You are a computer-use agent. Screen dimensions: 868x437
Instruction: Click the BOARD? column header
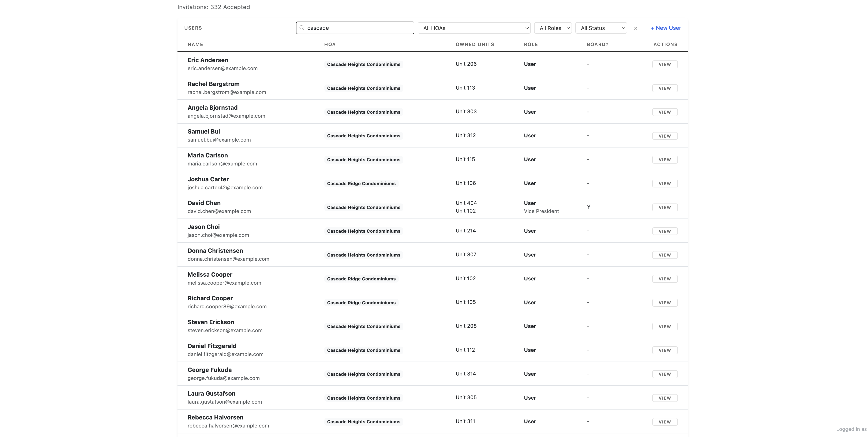tap(597, 44)
